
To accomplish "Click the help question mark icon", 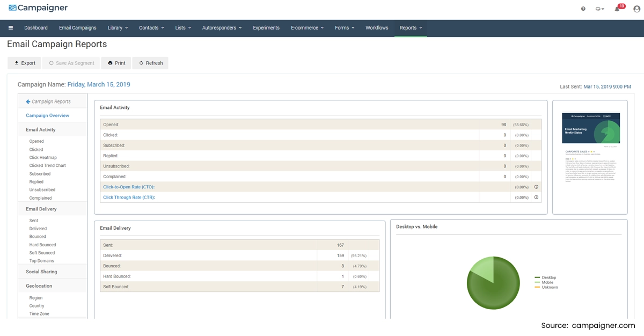I will pos(583,9).
